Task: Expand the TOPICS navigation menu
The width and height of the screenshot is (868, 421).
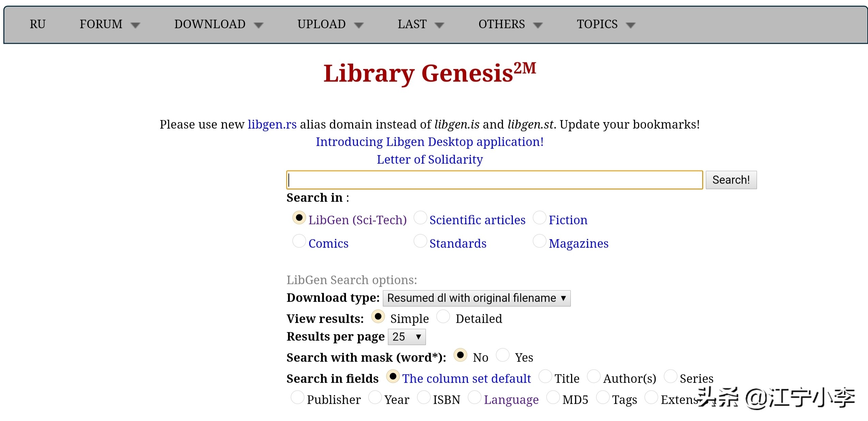Action: tap(605, 24)
